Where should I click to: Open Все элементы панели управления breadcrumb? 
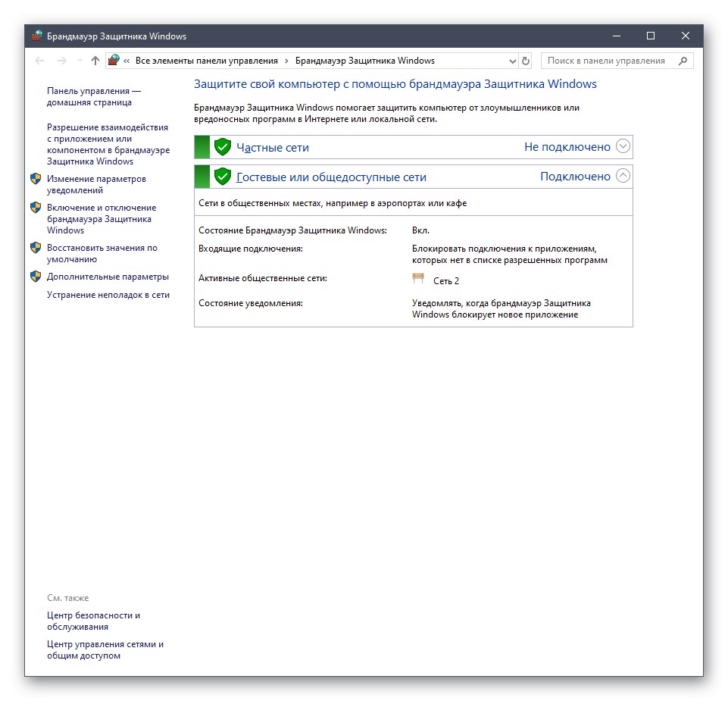point(207,61)
